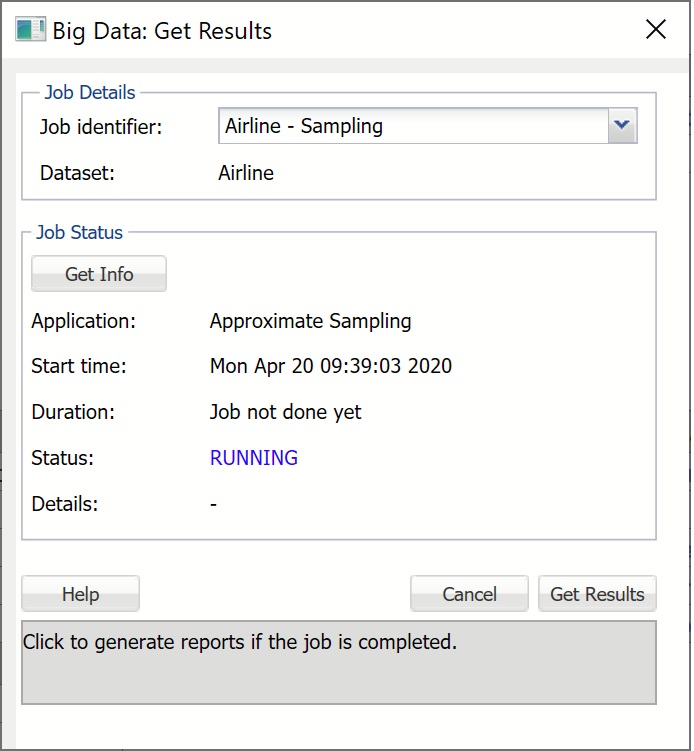Click the 'Big Data: Get Results' window title
Viewport: 694px width, 751px height.
click(162, 31)
